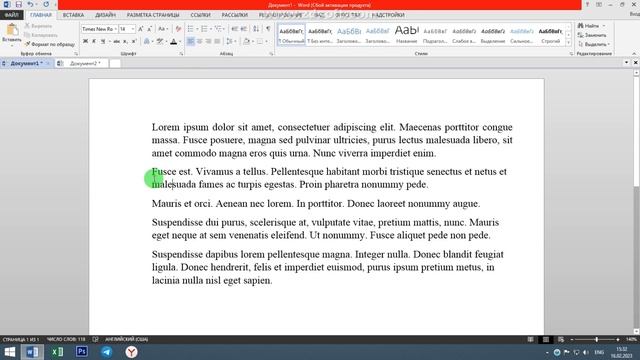Click the Increase Indent icon
The image size is (640, 360).
244,29
